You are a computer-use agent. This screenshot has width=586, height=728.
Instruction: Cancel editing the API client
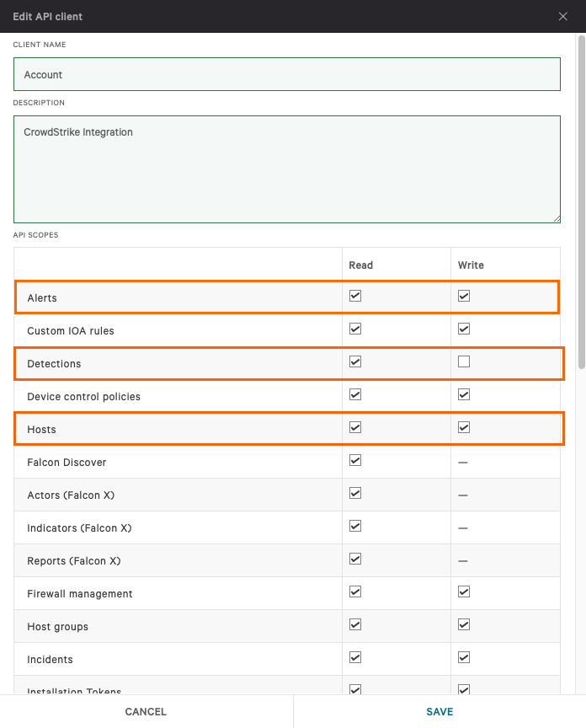[145, 711]
